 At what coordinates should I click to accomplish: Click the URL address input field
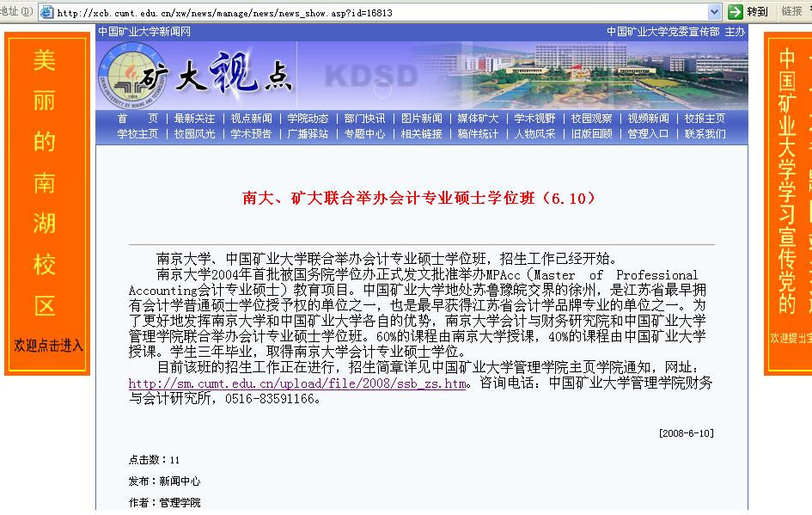tap(381, 12)
